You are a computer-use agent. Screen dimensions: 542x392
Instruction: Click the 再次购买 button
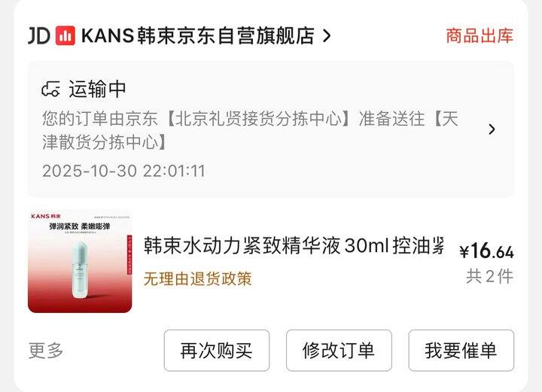(x=217, y=351)
